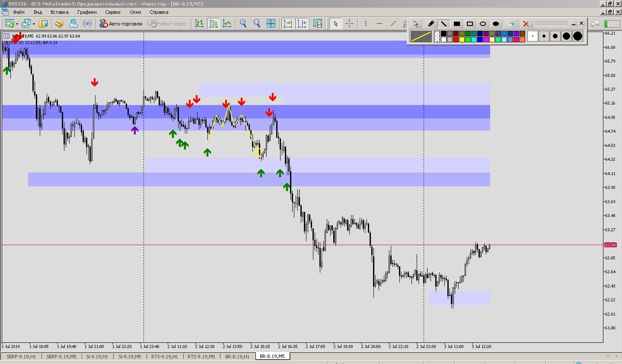Viewport: 622px width, 364px height.
Task: Open the chart profiles icon
Action: point(27,23)
